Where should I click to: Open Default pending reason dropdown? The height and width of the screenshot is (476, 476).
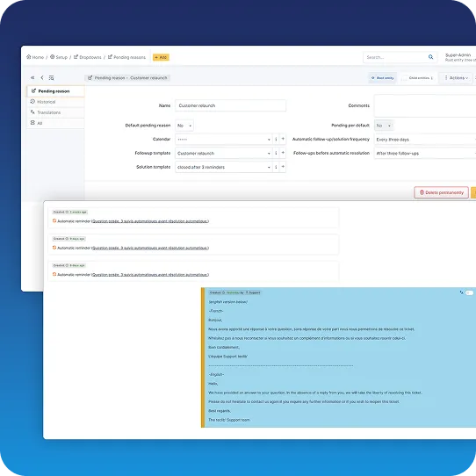(184, 126)
